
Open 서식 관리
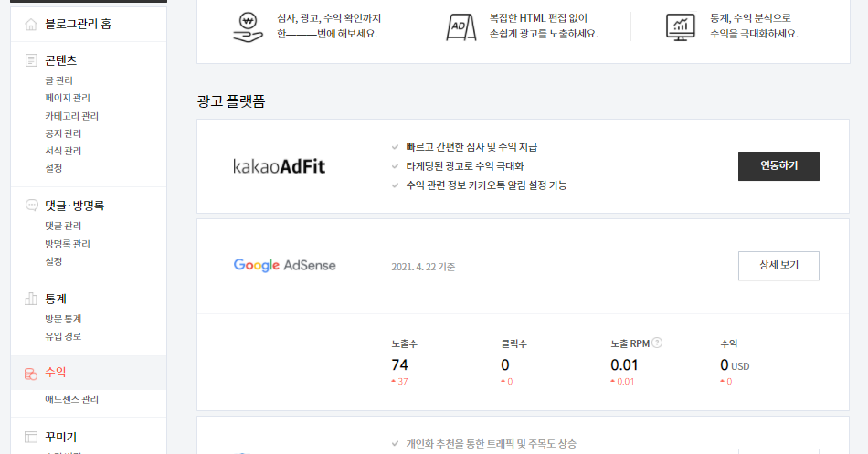pos(63,151)
